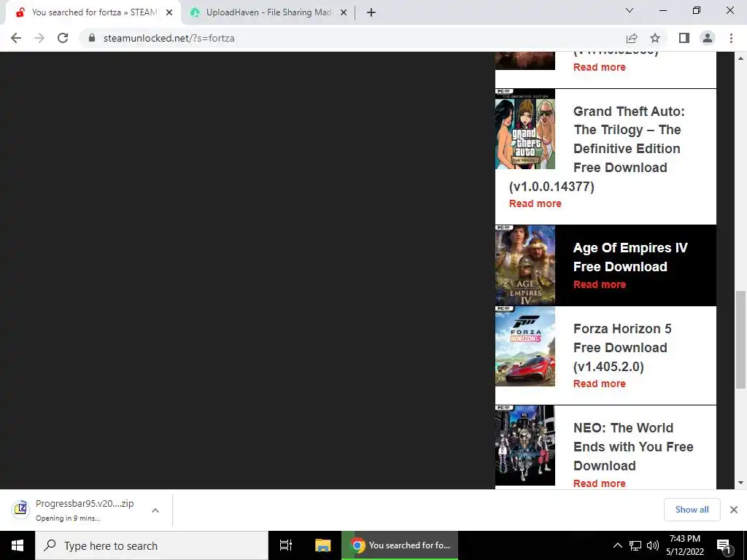Click the address bar URL
Image resolution: width=747 pixels, height=560 pixels.
169,38
